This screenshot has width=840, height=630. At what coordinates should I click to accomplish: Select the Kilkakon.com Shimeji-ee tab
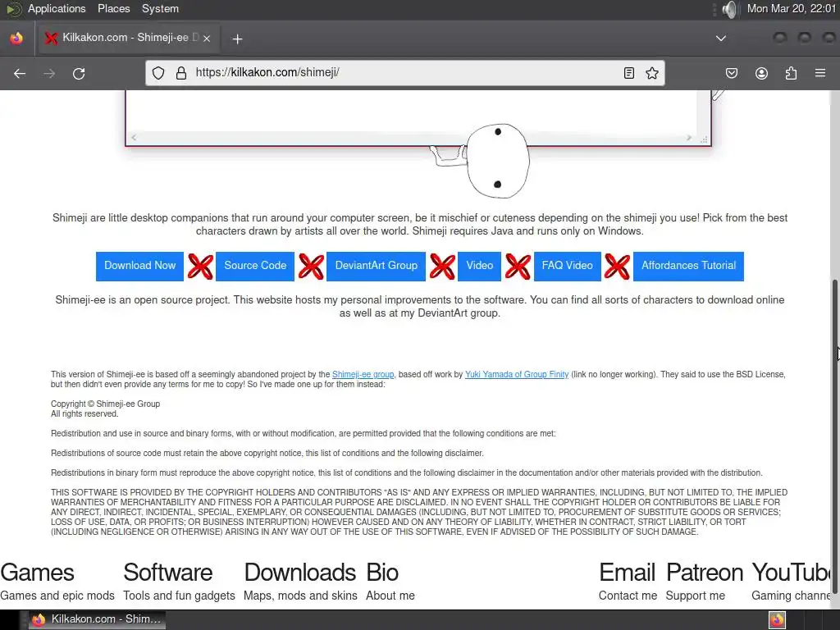127,38
